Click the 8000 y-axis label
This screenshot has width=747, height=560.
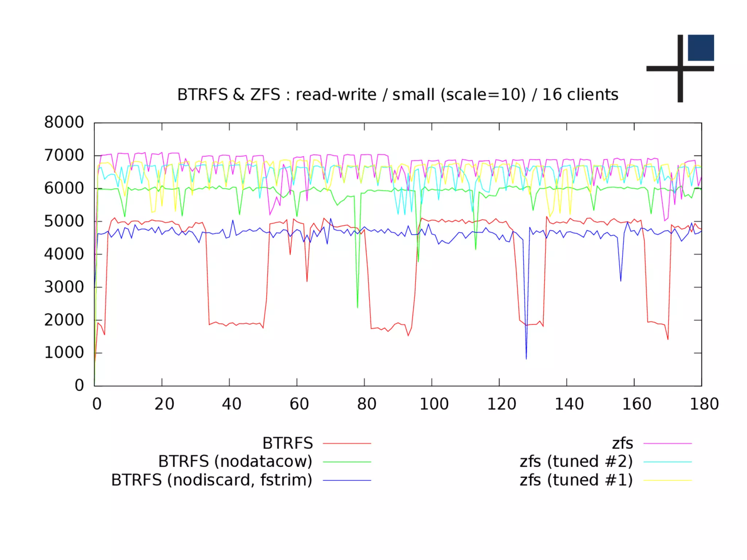coord(64,123)
